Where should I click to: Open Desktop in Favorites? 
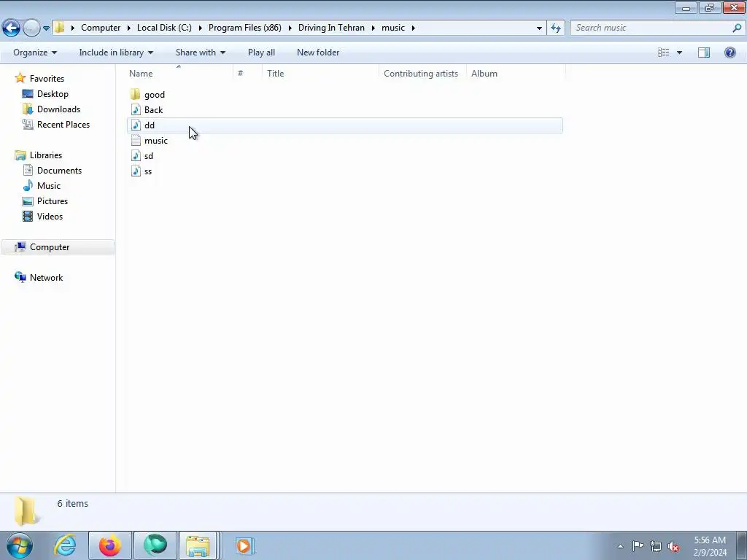click(x=53, y=94)
